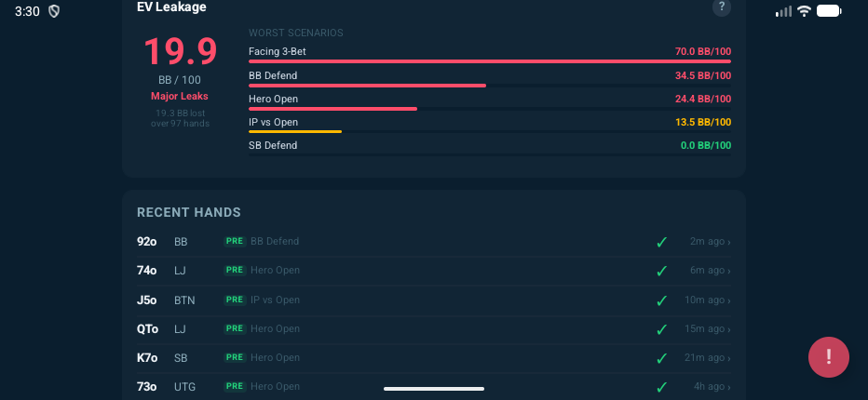The height and width of the screenshot is (400, 868).
Task: Open the EV Leakage help question mark
Action: pyautogui.click(x=721, y=7)
